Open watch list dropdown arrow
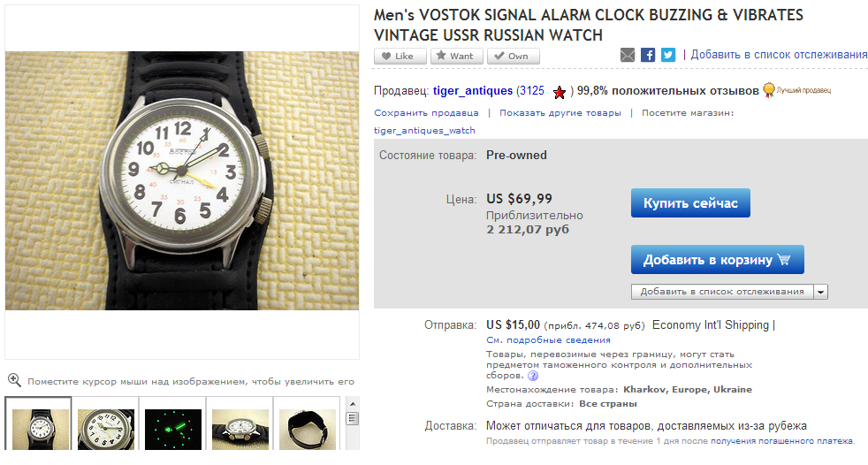 pos(820,292)
